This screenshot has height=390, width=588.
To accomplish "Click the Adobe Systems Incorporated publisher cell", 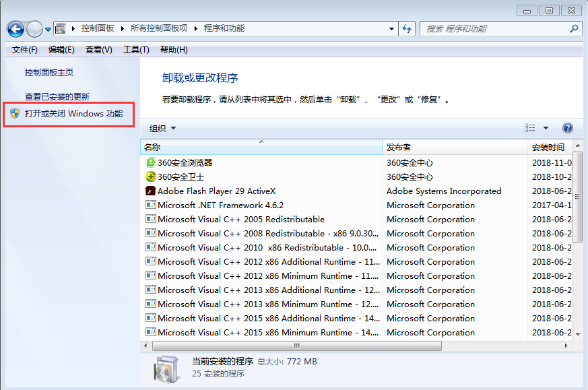I will 444,191.
